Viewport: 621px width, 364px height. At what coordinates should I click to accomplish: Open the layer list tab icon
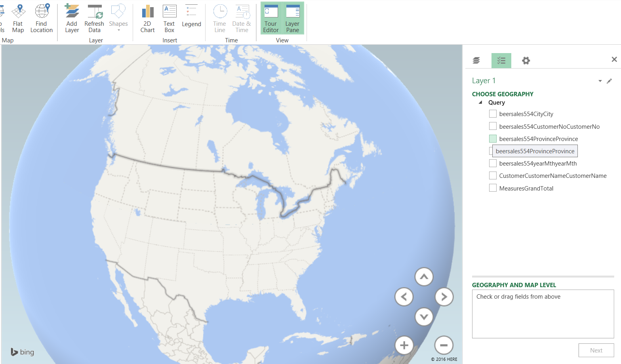[476, 61]
